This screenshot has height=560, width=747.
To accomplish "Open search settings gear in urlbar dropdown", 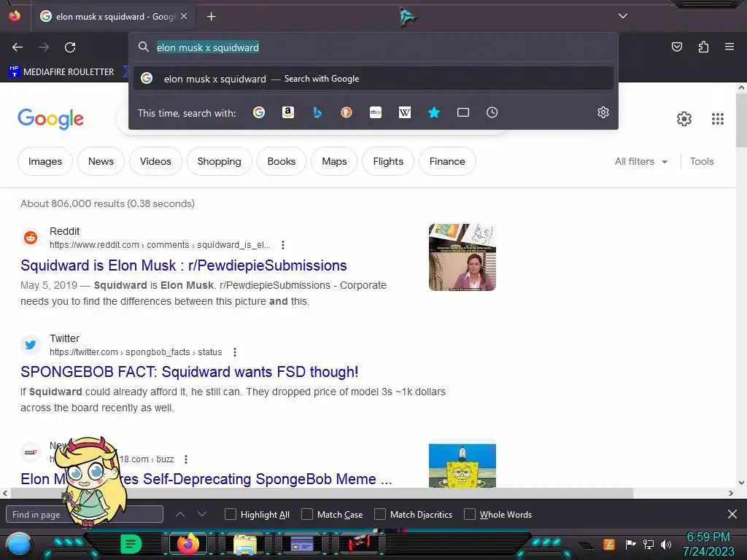I will pyautogui.click(x=603, y=112).
